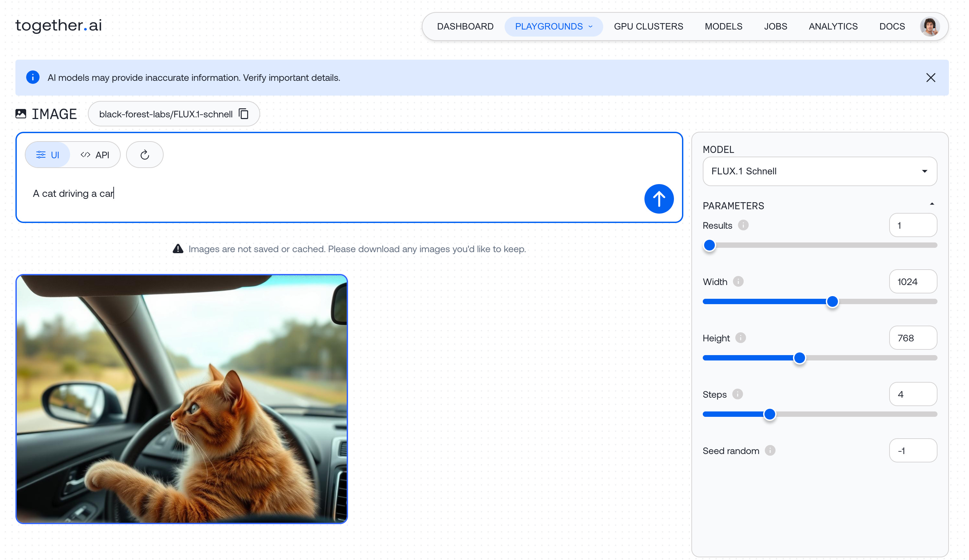Collapse the PARAMETERS section
The height and width of the screenshot is (560, 969).
click(932, 205)
